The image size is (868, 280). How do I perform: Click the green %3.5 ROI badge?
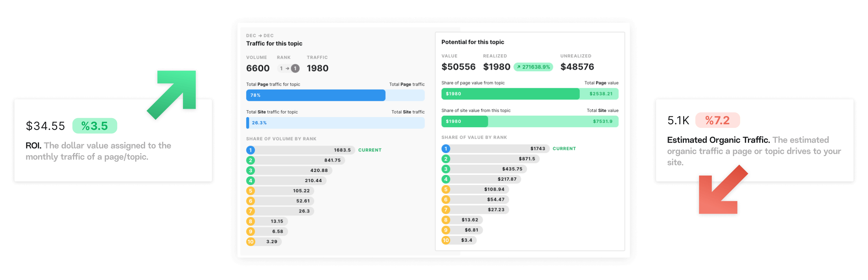[x=94, y=126]
